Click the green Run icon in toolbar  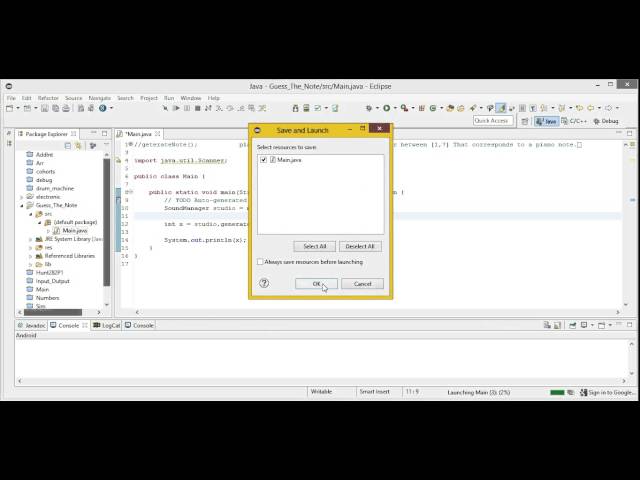(x=387, y=108)
